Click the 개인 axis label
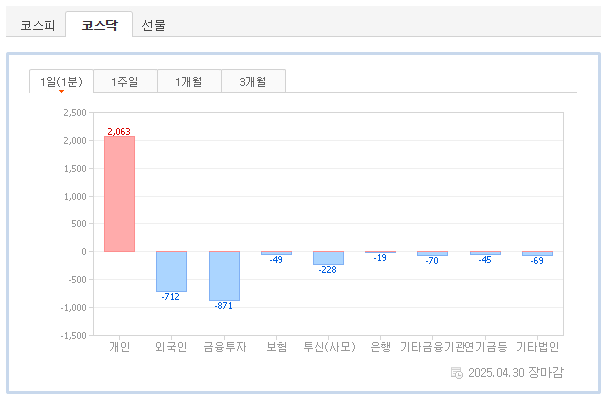Image resolution: width=603 pixels, height=394 pixels. pyautogui.click(x=120, y=347)
